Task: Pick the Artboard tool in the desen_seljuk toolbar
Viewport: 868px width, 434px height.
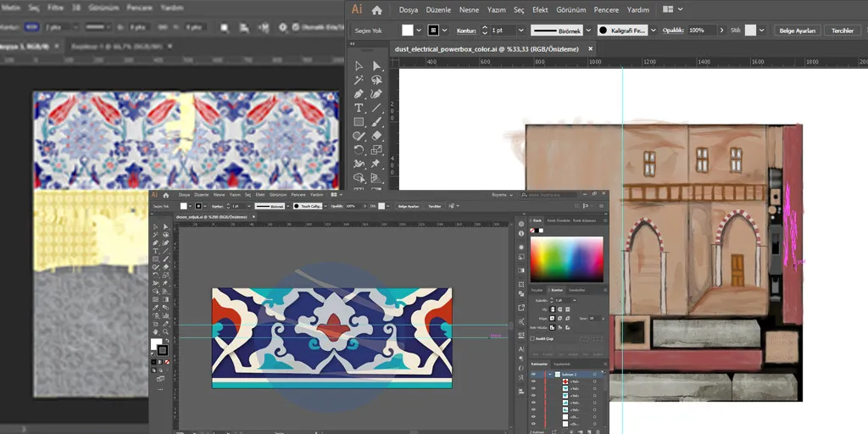Action: [156, 323]
